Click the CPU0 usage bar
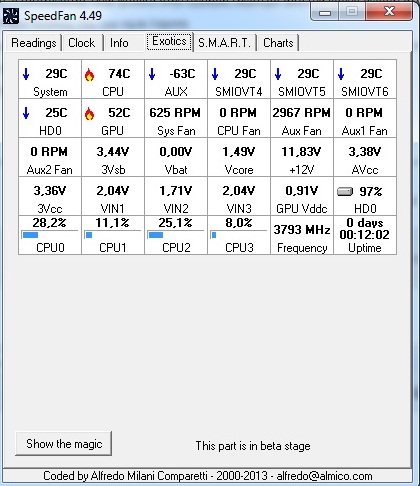Screen dimensions: 420x486 tap(50, 235)
